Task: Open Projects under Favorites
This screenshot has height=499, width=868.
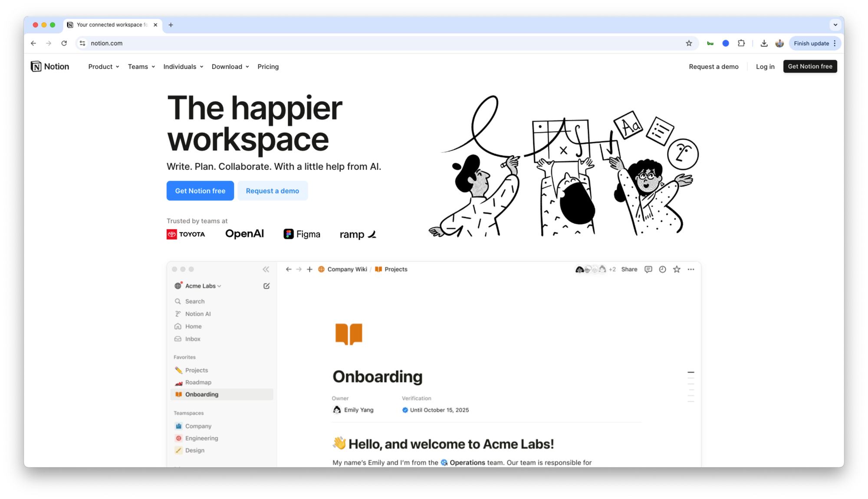Action: click(222, 370)
